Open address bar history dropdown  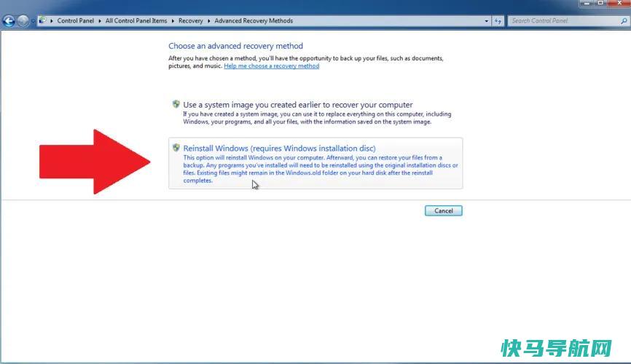pyautogui.click(x=486, y=21)
